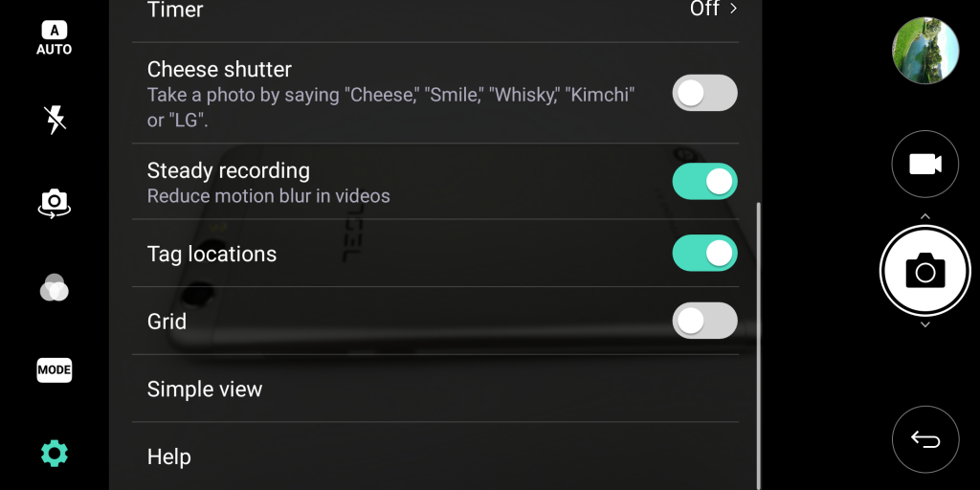Disable the Steady recording switch
Viewport: 980px width, 490px height.
(705, 181)
